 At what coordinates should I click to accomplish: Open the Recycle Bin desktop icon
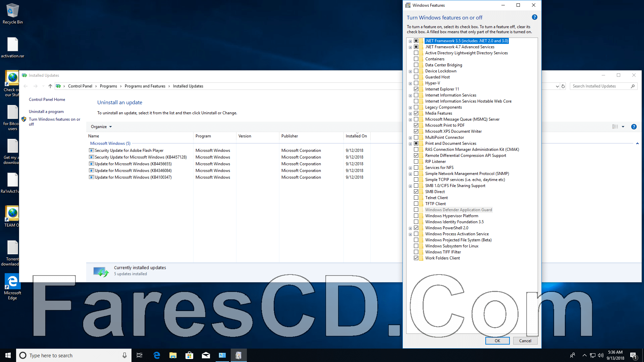coord(12,13)
